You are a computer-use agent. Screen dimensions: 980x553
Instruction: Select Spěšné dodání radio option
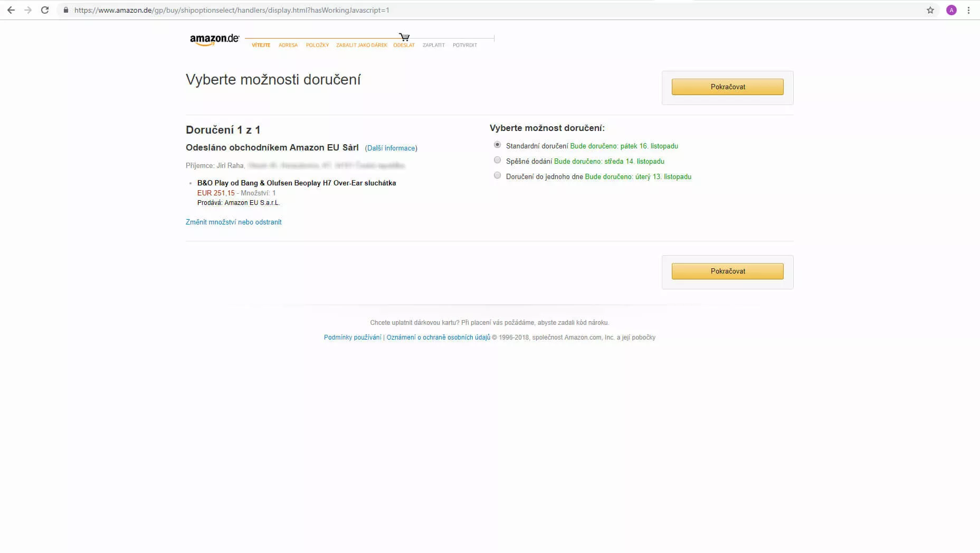point(497,160)
